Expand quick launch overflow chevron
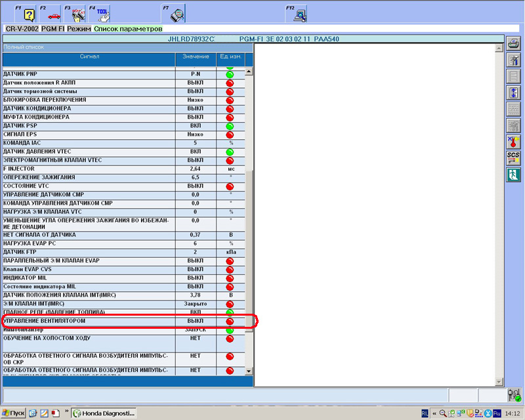 point(66,411)
